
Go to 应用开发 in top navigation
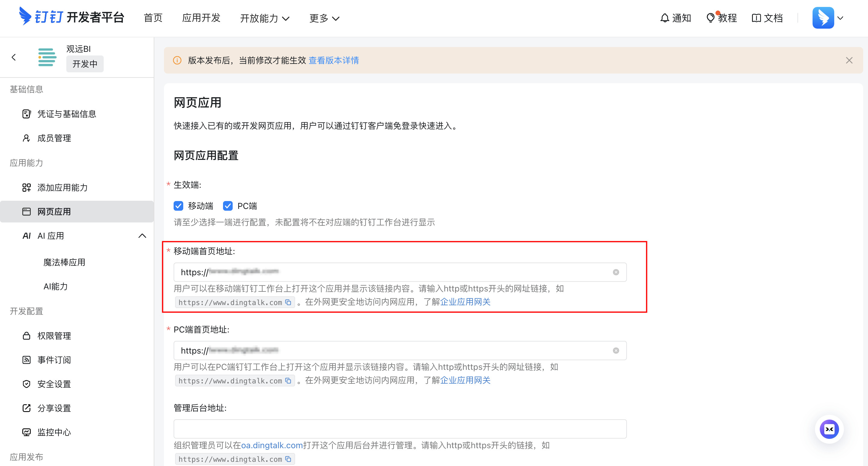[201, 18]
